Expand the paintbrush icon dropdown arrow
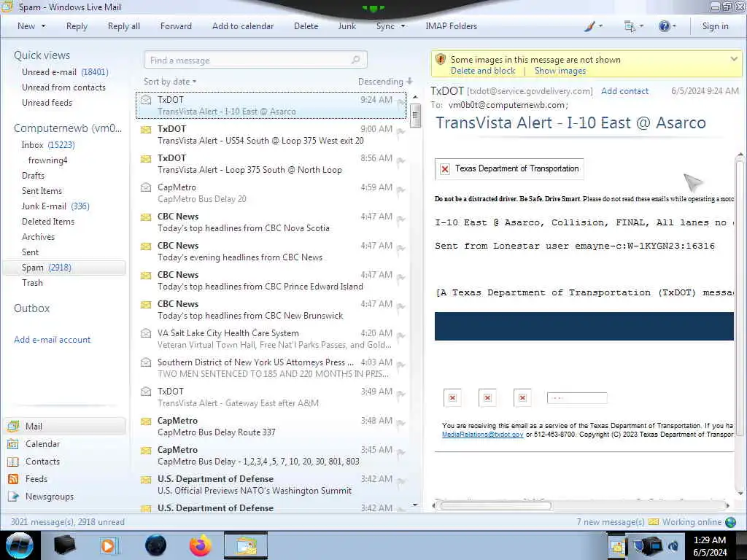Image resolution: width=747 pixels, height=560 pixels. (x=600, y=26)
